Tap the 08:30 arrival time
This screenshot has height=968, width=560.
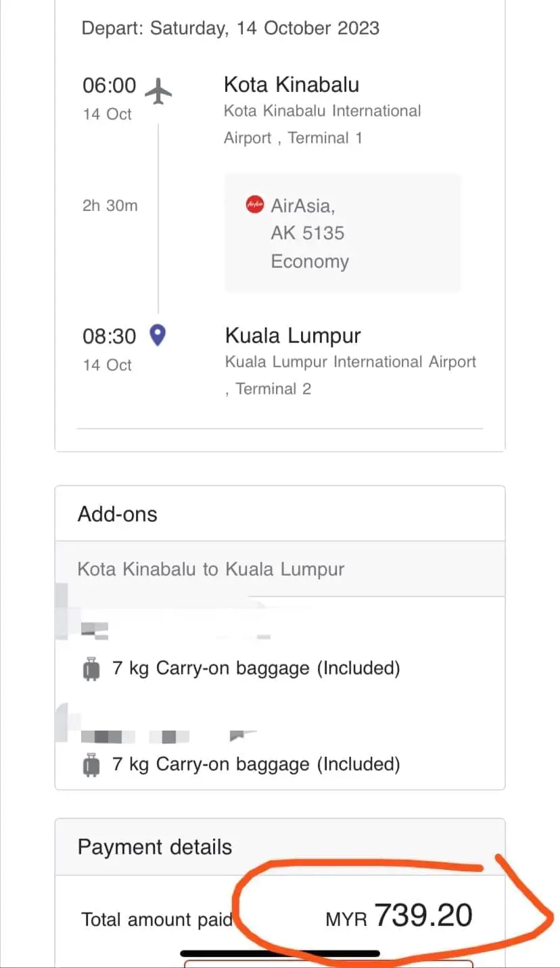coord(110,336)
